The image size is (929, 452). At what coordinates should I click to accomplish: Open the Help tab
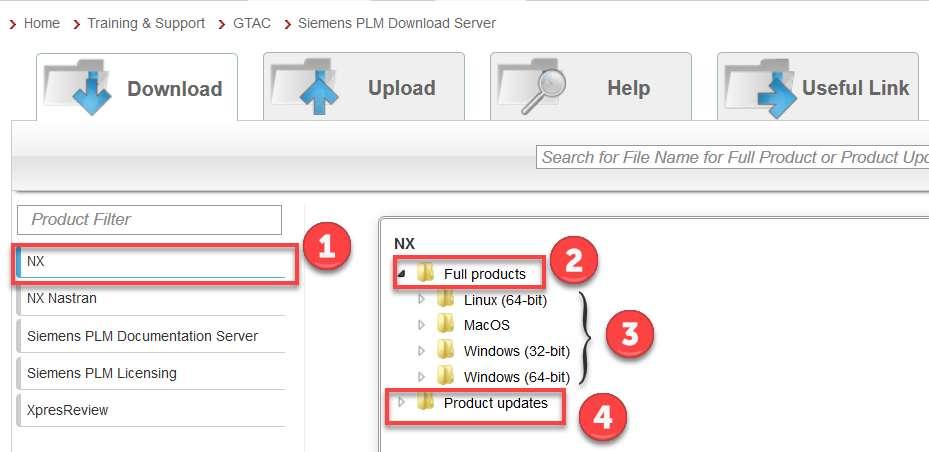coord(591,86)
